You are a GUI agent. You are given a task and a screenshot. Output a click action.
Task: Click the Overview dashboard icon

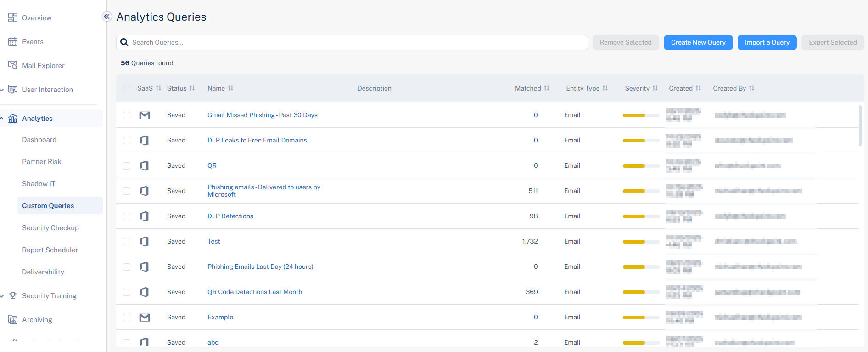click(13, 17)
